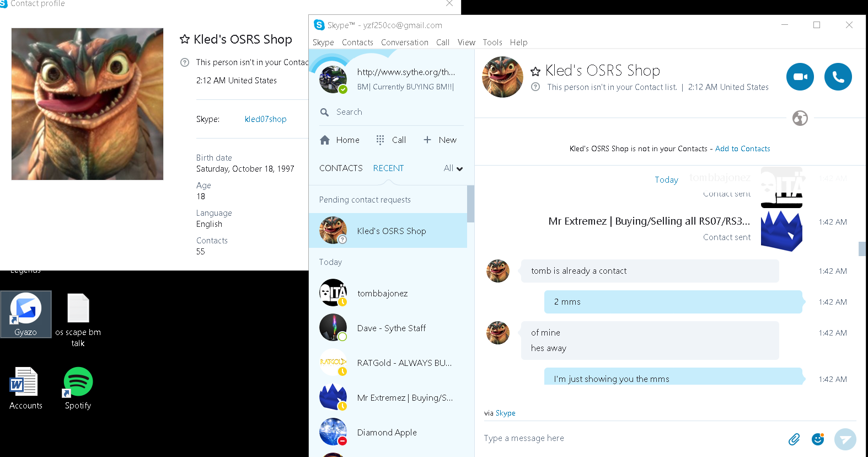
Task: Open the emoticon picker
Action: 818,439
